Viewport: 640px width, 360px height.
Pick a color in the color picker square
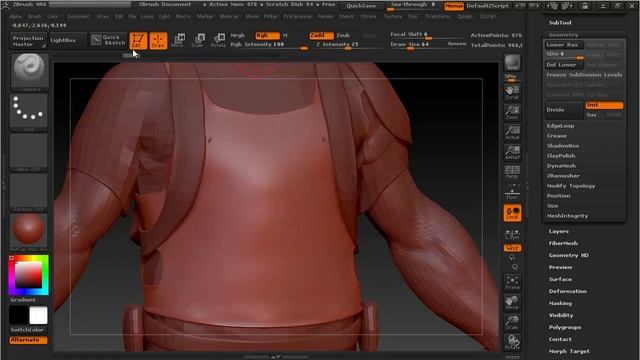coord(29,275)
